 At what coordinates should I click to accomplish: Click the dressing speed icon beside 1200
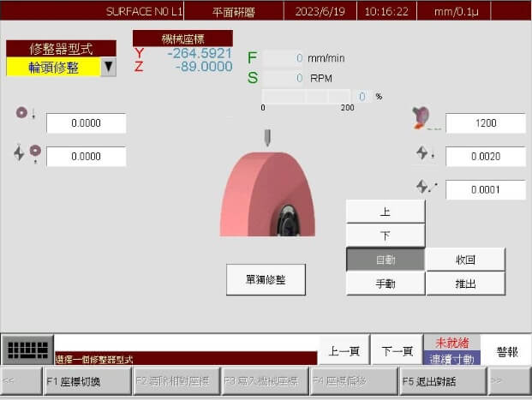coord(426,118)
